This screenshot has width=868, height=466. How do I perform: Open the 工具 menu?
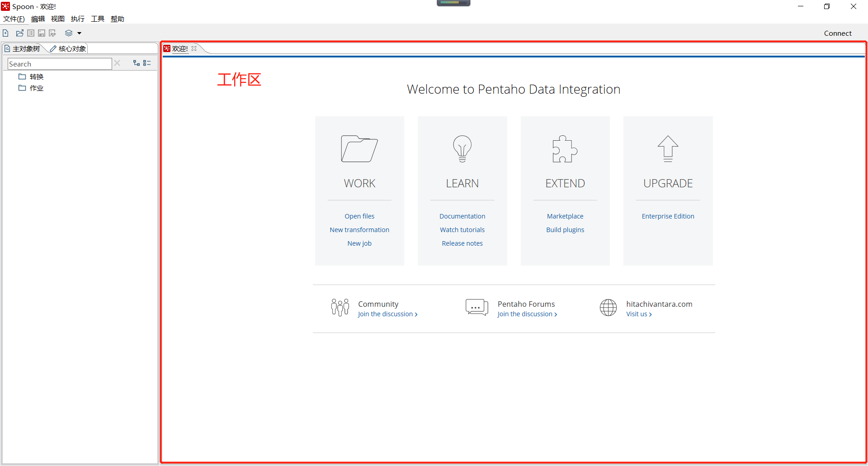pyautogui.click(x=98, y=19)
